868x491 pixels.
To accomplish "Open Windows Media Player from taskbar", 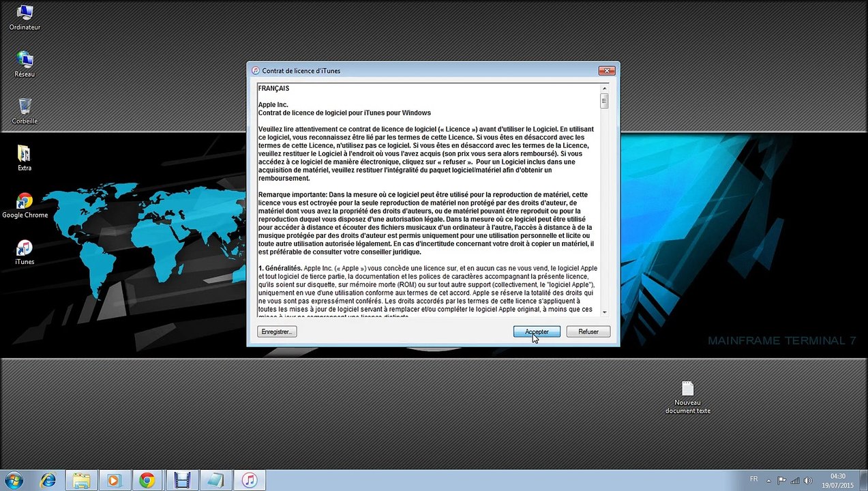I will click(114, 480).
